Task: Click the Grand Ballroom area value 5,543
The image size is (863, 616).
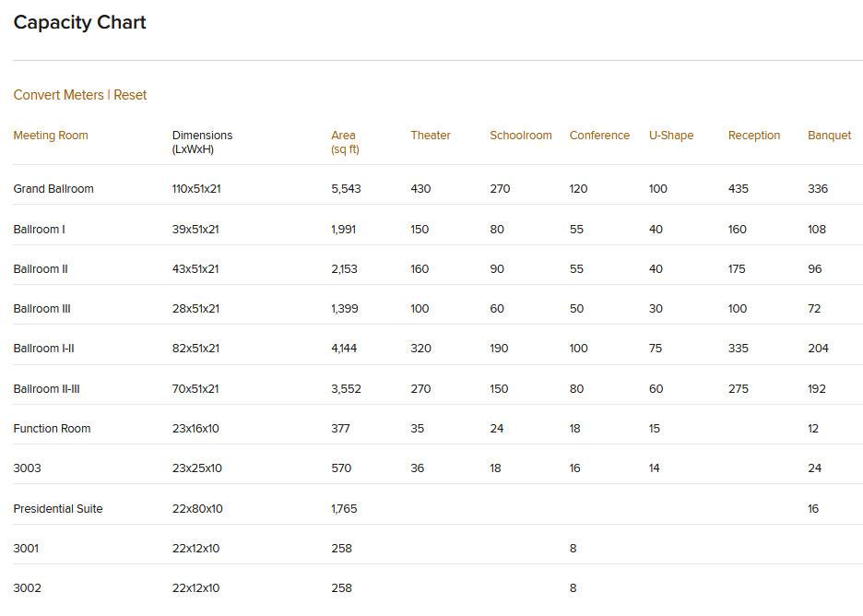Action: (346, 189)
